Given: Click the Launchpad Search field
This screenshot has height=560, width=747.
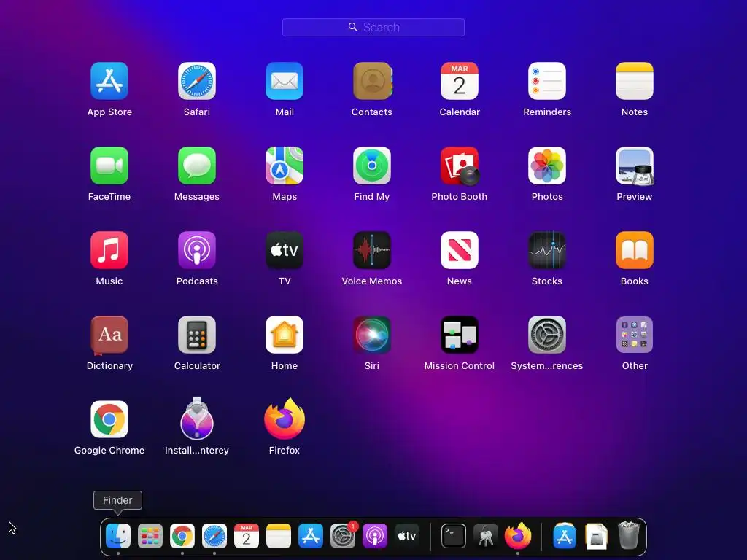Looking at the screenshot, I should coord(373,27).
